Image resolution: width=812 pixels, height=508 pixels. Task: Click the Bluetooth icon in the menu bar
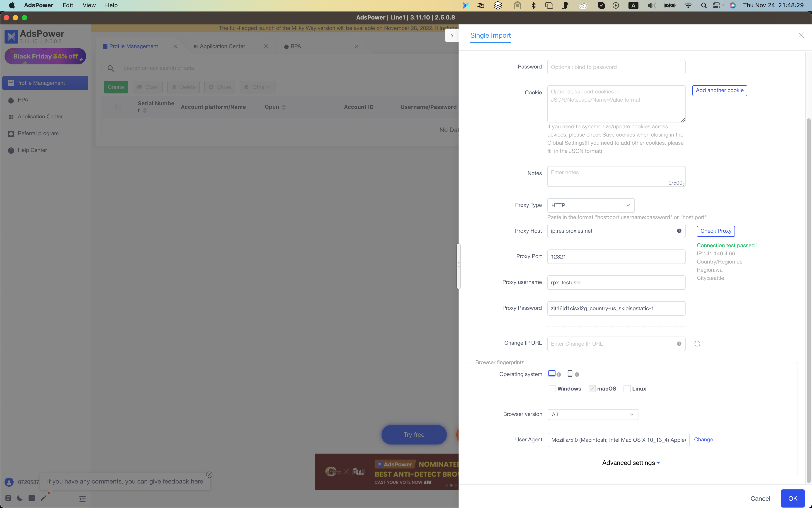[534, 5]
